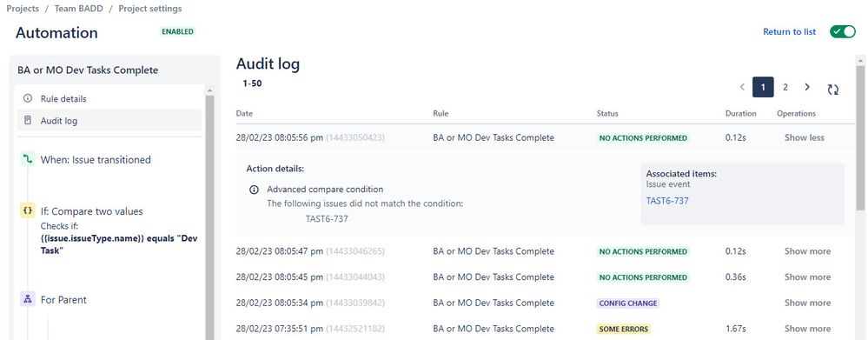The height and width of the screenshot is (340, 868).
Task: Click the 1-50 results range label
Action: (x=252, y=83)
